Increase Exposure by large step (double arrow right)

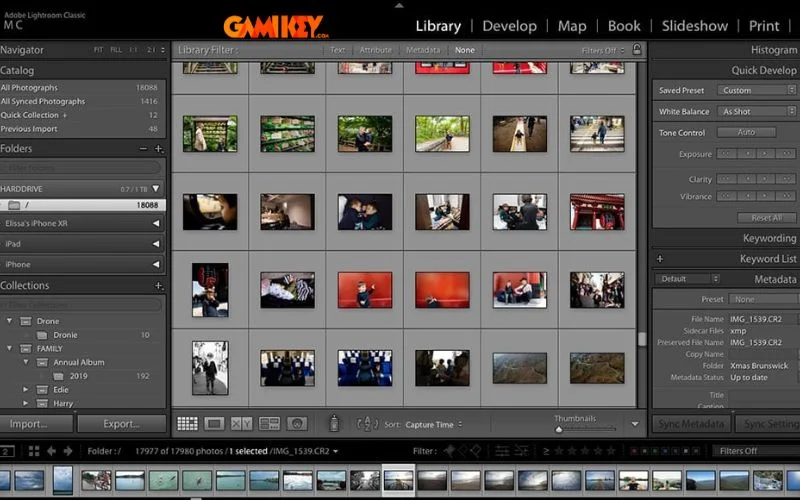786,154
